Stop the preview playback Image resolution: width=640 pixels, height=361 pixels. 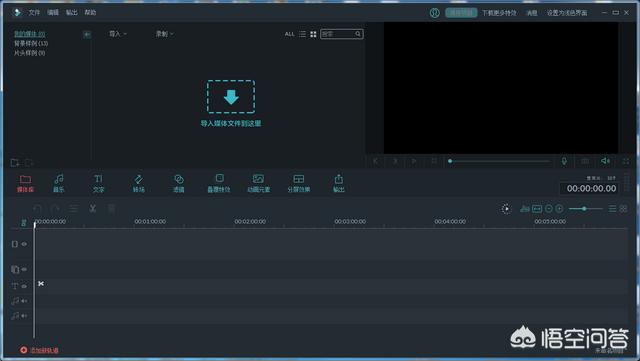click(434, 161)
